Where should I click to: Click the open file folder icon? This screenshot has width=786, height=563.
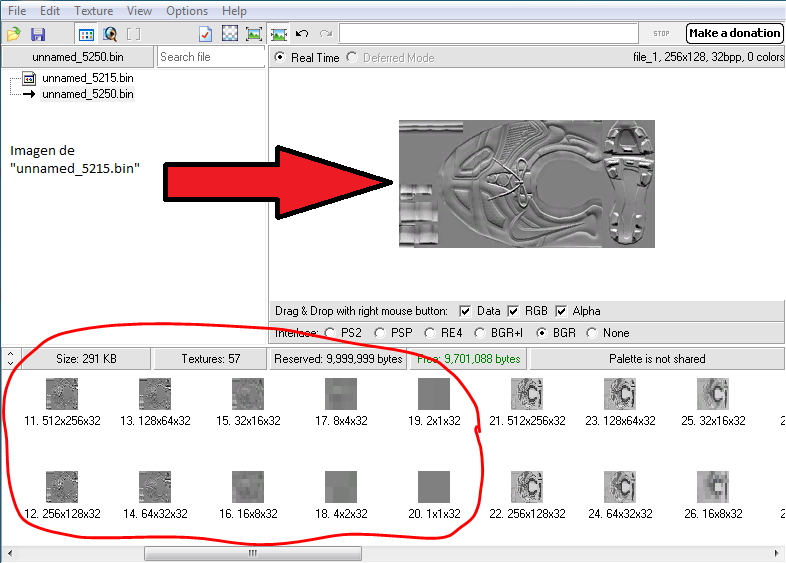click(x=13, y=34)
